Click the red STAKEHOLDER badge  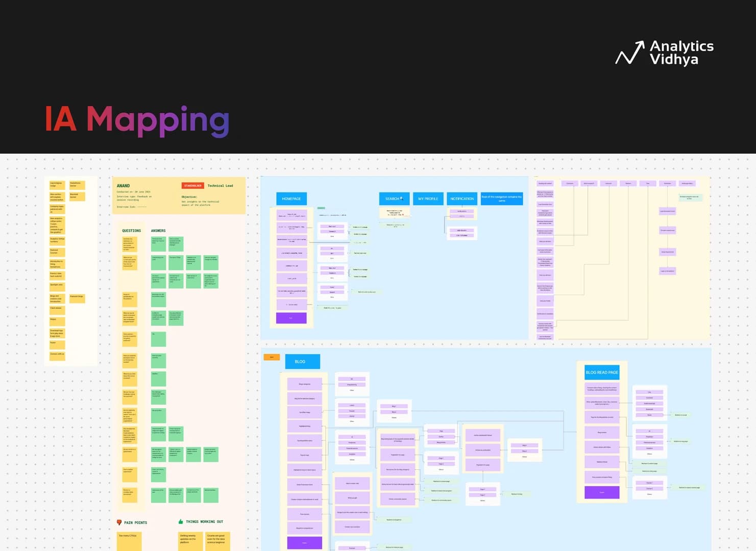point(193,186)
